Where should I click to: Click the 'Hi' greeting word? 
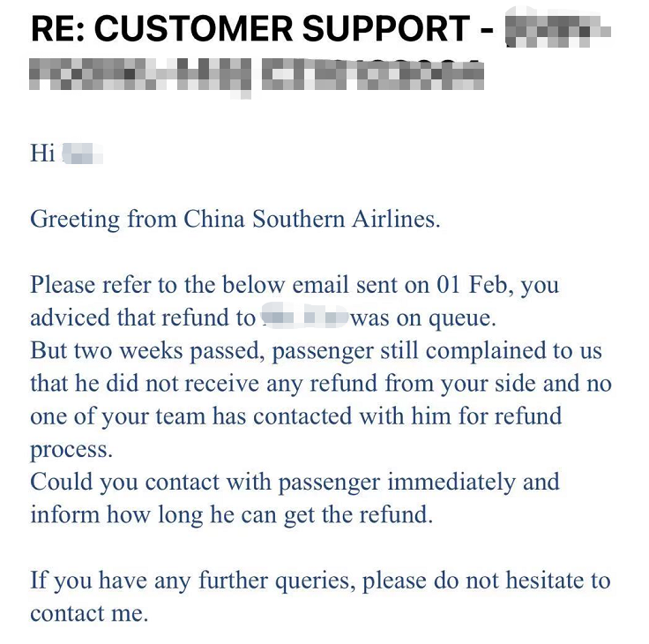pyautogui.click(x=42, y=154)
